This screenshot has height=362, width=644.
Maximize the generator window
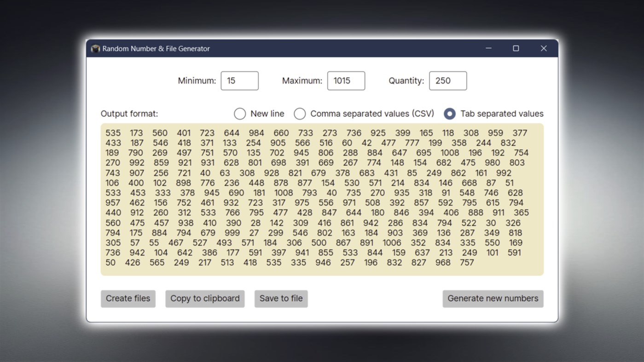click(516, 48)
